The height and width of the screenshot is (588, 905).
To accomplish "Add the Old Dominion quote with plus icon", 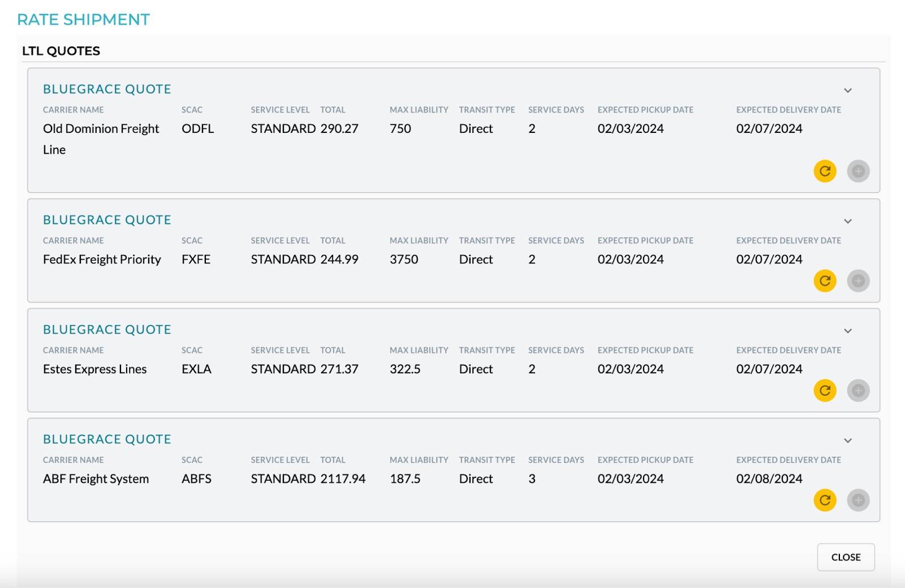I will tap(858, 171).
